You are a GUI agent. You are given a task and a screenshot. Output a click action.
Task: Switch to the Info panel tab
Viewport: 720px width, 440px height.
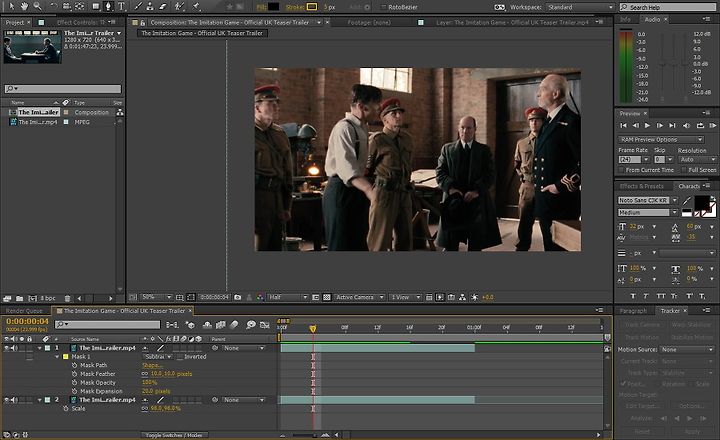[x=625, y=19]
